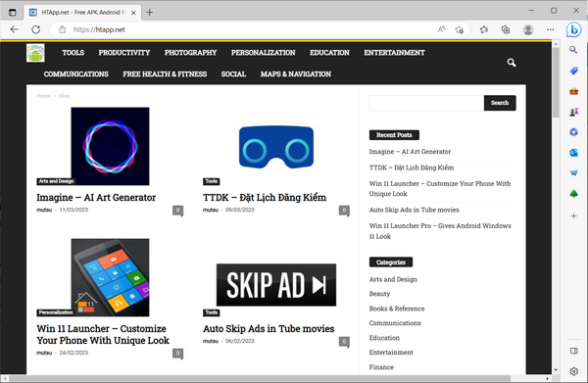The width and height of the screenshot is (588, 383).
Task: Select the Finance category
Action: (381, 367)
